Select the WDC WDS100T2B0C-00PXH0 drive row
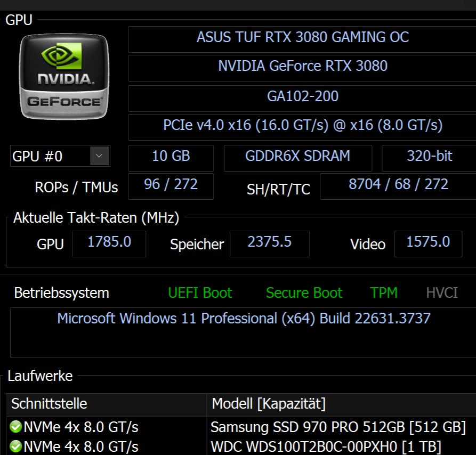The width and height of the screenshot is (476, 455). click(241, 446)
